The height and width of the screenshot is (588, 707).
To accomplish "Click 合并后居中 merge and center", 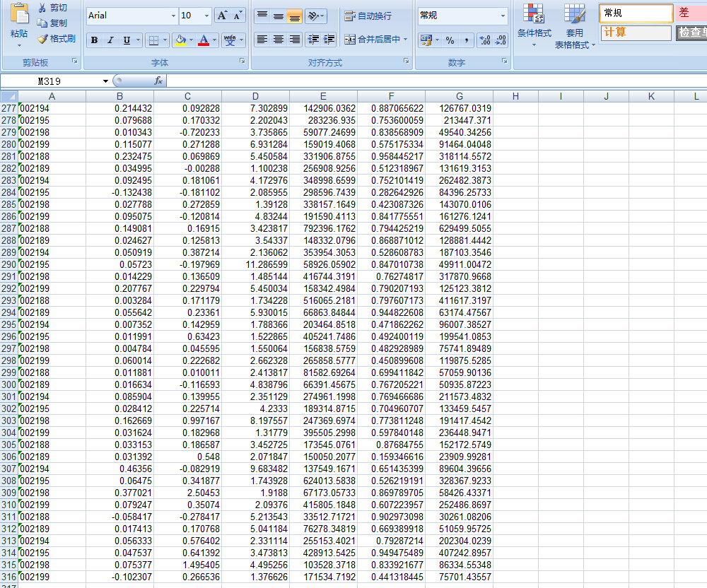I will pyautogui.click(x=372, y=40).
